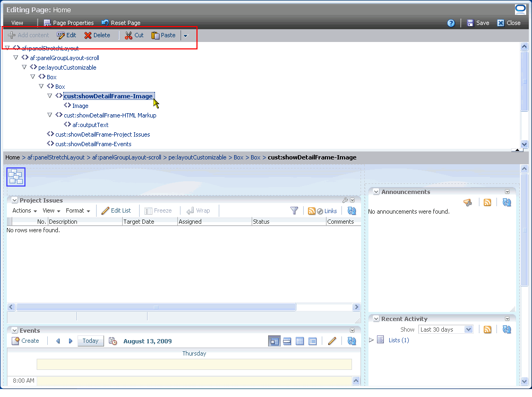The image size is (532, 397).
Task: Open the Announcements manager icon
Action: pos(468,202)
